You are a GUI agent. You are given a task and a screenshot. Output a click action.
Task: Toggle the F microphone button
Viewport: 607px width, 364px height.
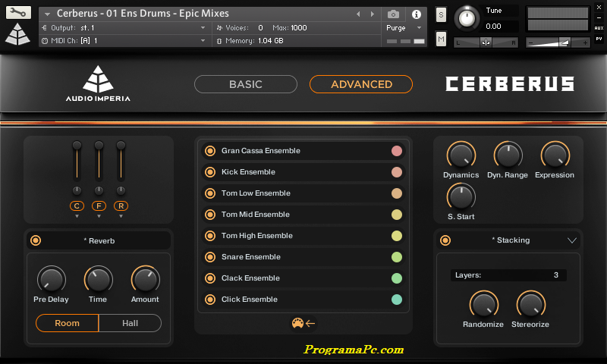pos(99,206)
